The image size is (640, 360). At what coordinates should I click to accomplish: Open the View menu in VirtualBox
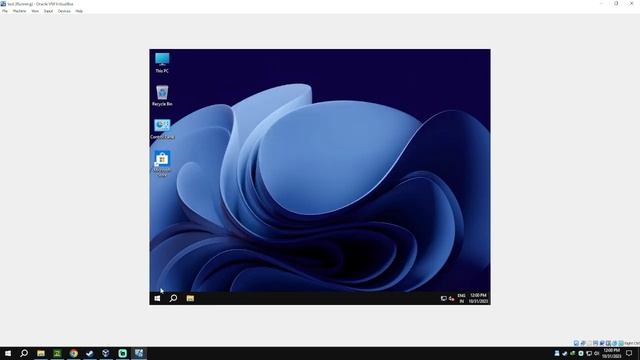[x=35, y=11]
